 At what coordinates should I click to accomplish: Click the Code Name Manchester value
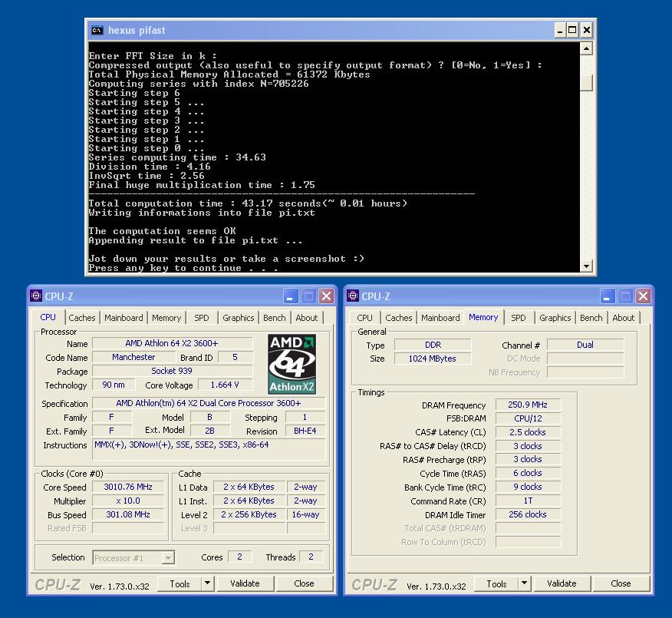click(133, 357)
